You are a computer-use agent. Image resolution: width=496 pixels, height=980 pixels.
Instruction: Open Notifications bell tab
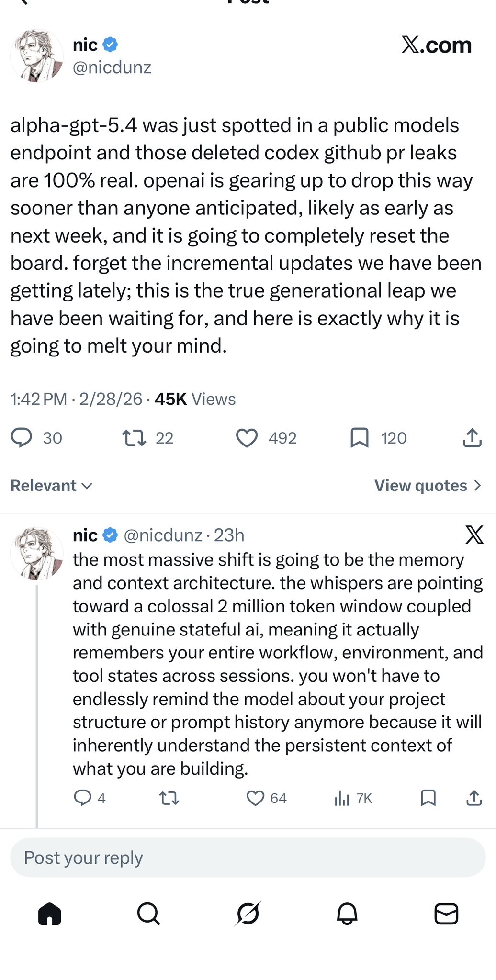[347, 914]
